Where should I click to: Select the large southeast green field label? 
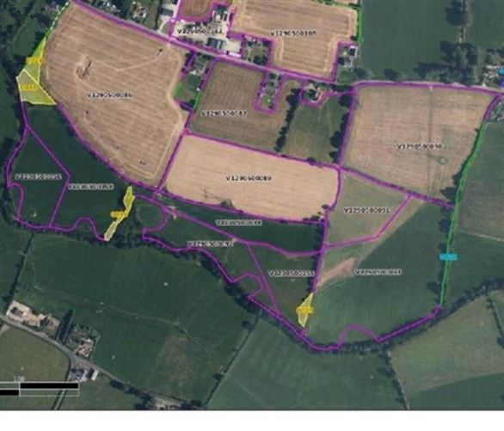pos(378,272)
